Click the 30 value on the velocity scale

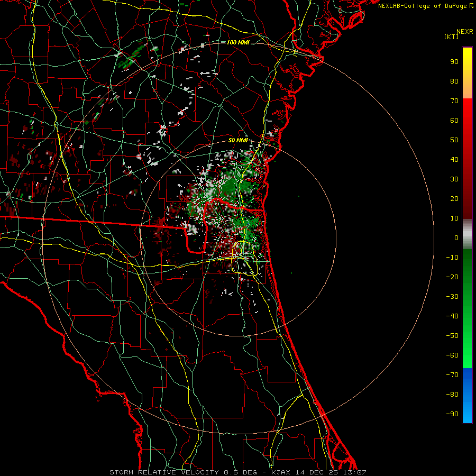[454, 179]
